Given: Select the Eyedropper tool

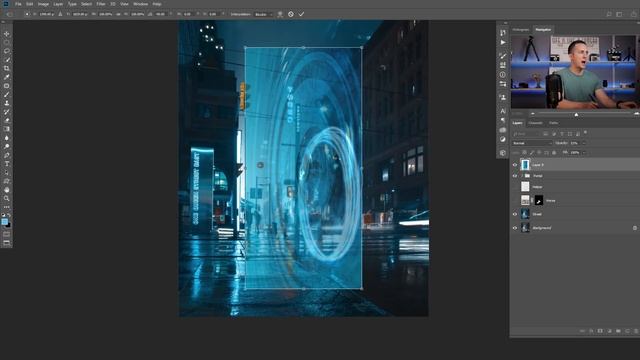Looking at the screenshot, I should point(7,77).
